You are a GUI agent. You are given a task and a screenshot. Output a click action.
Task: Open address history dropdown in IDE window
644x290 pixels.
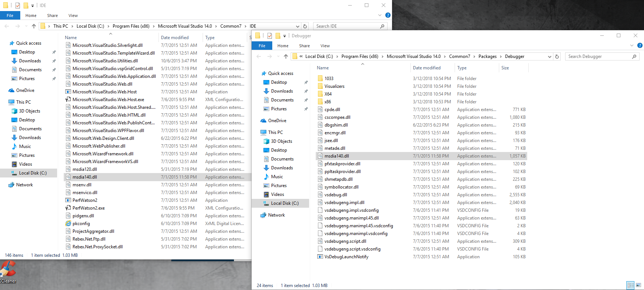click(x=298, y=26)
